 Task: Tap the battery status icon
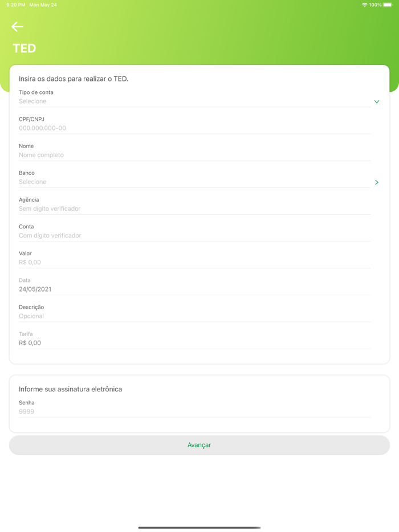pyautogui.click(x=388, y=5)
